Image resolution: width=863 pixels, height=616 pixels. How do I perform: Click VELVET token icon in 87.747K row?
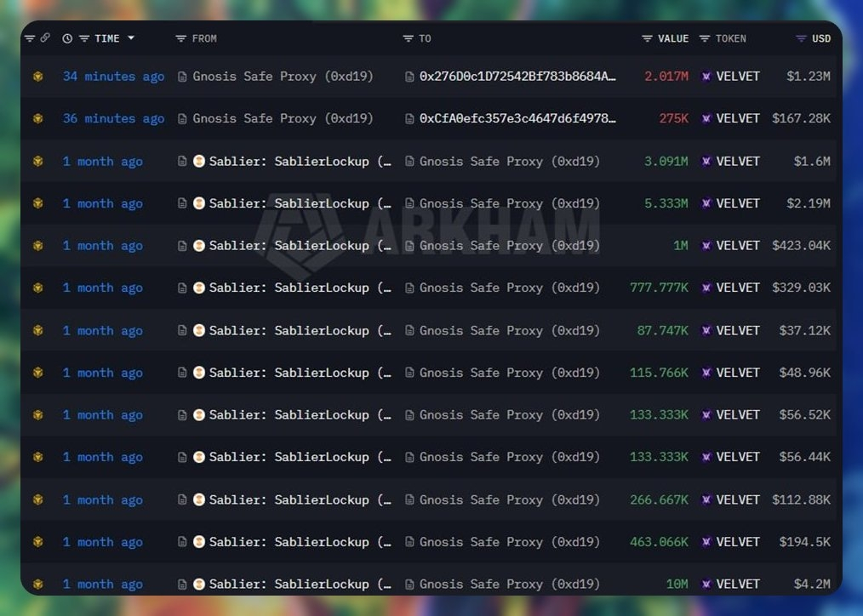point(706,331)
